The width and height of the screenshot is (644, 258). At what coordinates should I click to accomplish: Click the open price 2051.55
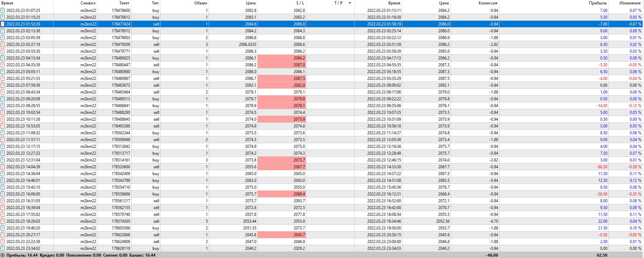coord(250,228)
